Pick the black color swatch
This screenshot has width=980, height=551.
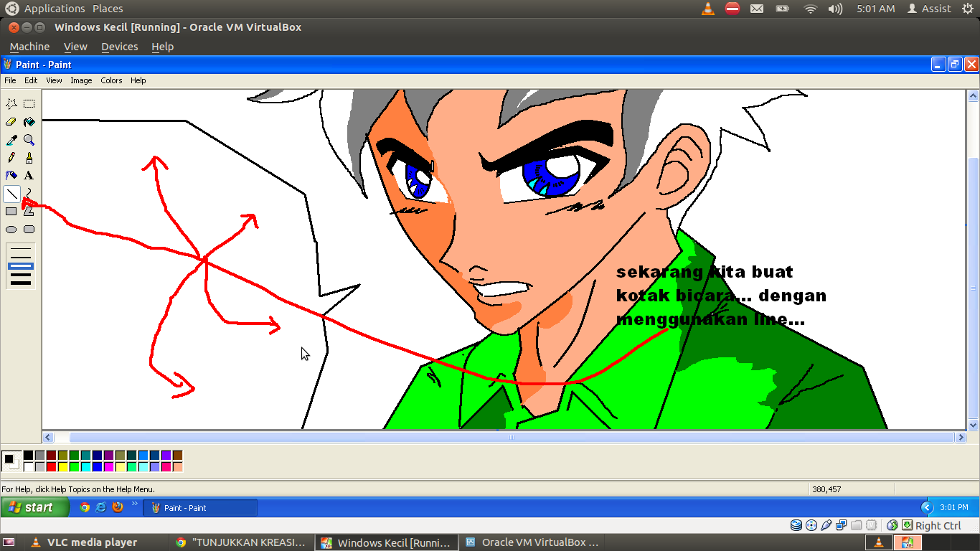coord(28,456)
